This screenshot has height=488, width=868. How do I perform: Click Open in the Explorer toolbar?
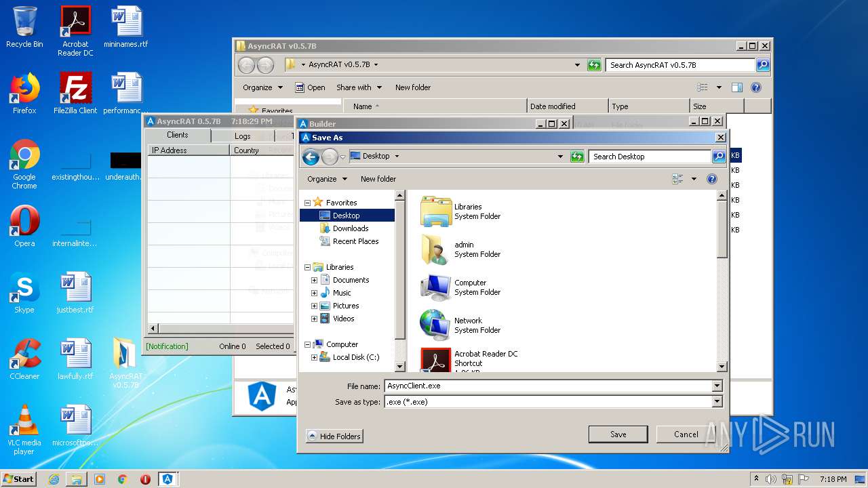click(x=311, y=87)
